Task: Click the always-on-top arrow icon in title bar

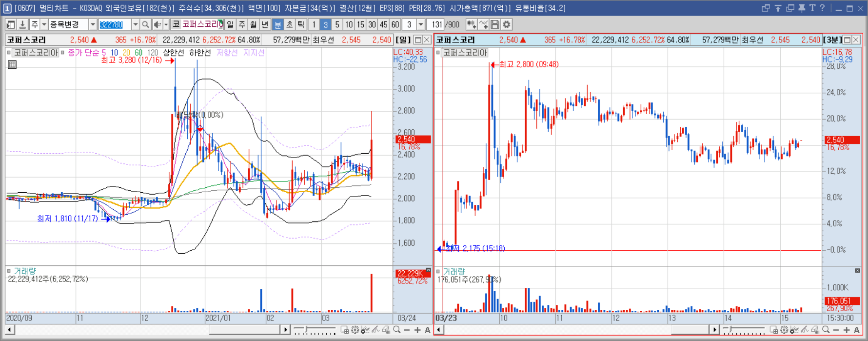Action: pos(778,8)
